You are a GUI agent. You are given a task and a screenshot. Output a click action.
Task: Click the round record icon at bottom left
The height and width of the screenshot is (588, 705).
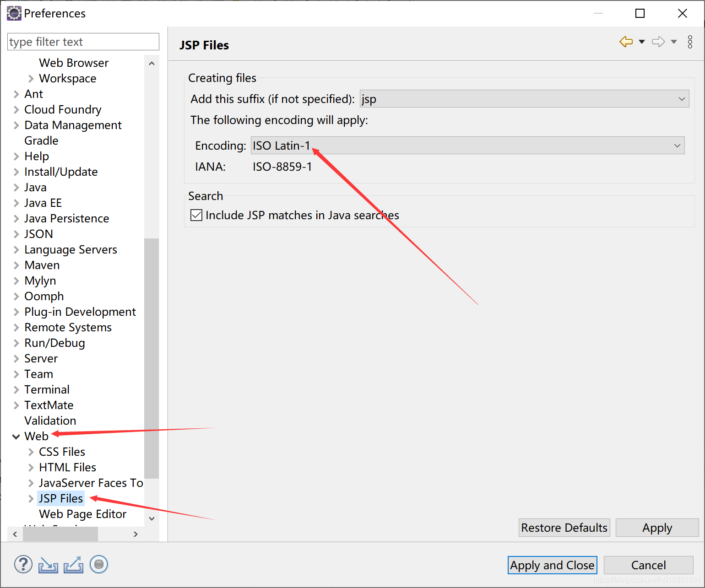pyautogui.click(x=99, y=564)
